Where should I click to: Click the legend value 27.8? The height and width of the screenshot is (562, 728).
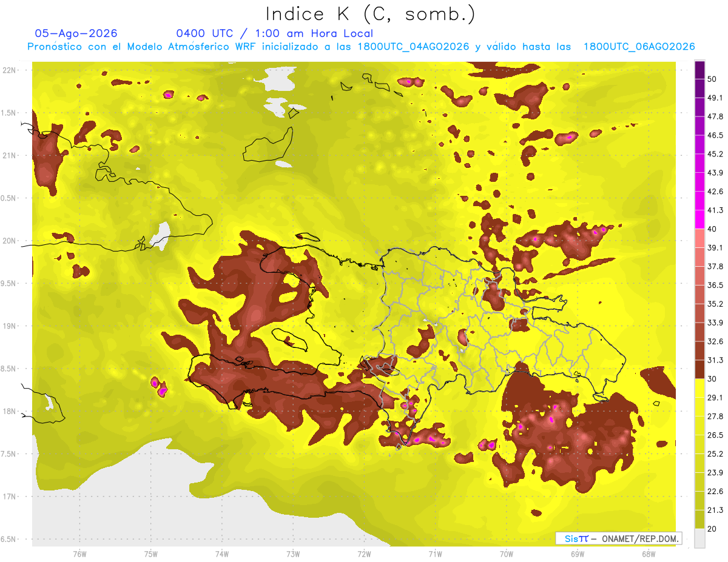pyautogui.click(x=715, y=416)
